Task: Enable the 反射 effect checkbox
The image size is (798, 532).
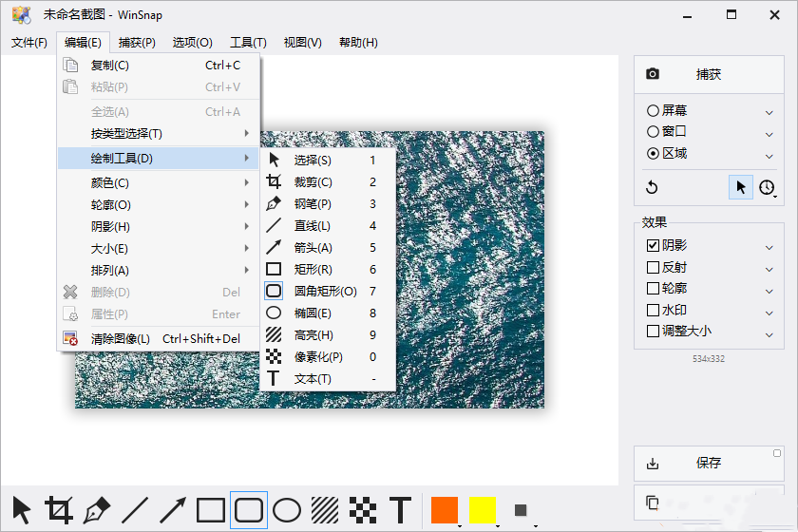Action: point(653,267)
